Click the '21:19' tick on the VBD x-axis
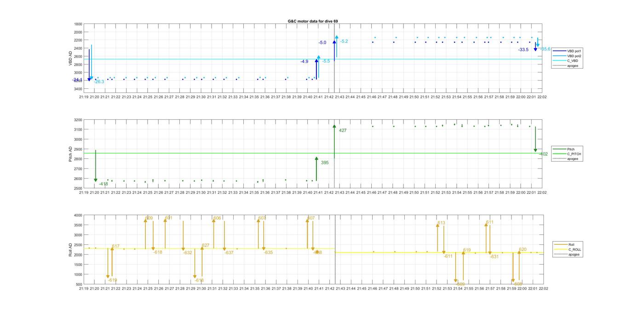Image resolution: width=644 pixels, height=319 pixels. pyautogui.click(x=84, y=97)
